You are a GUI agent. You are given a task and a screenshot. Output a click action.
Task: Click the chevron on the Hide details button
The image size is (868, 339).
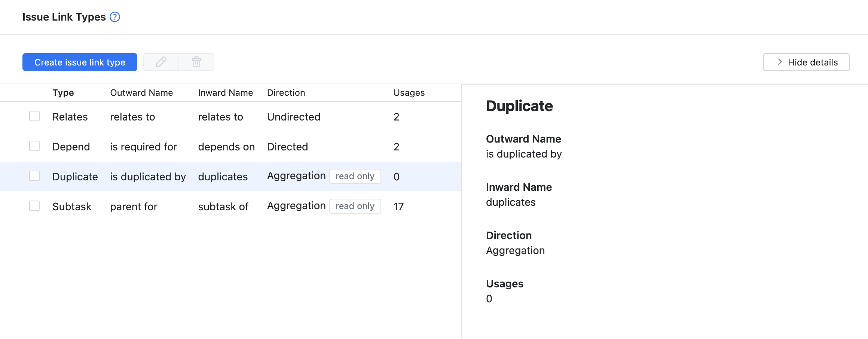[780, 62]
